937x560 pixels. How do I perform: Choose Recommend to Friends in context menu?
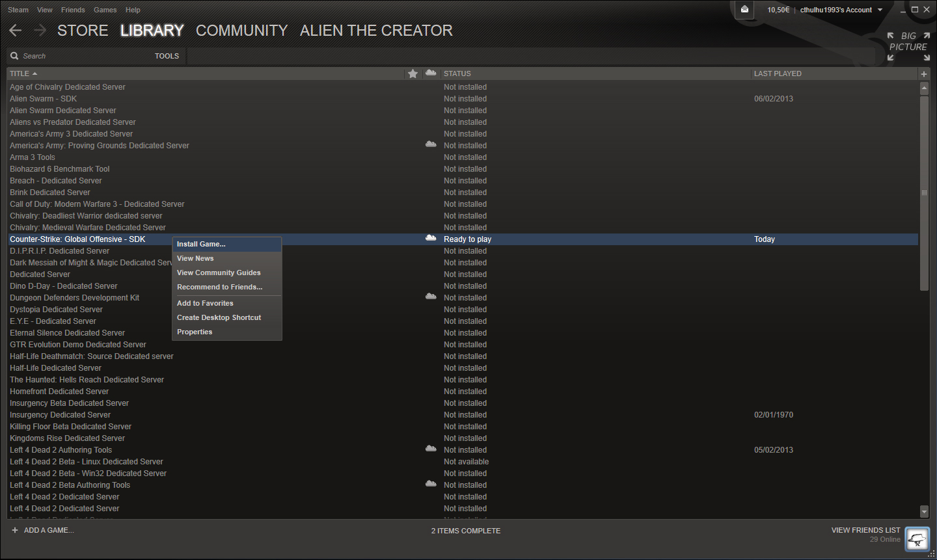tap(227, 287)
